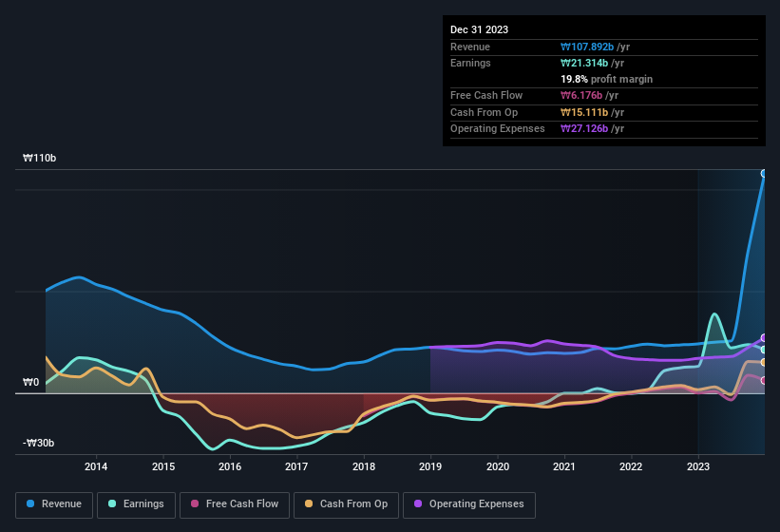
Task: Click the orange Cash From Op endpoint marker
Action: click(x=764, y=362)
